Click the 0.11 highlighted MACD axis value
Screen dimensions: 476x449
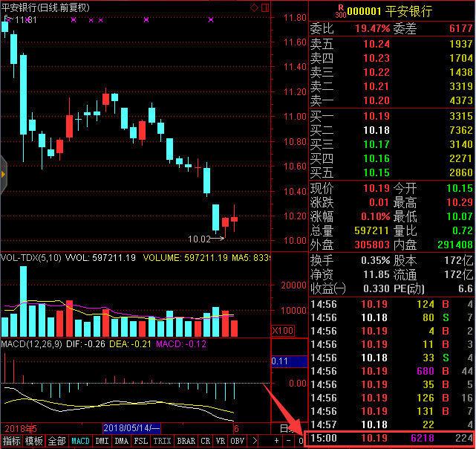click(289, 361)
